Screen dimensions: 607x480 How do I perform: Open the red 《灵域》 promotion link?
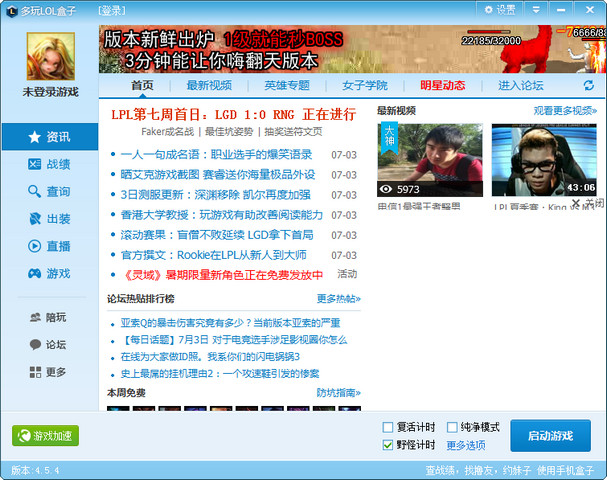(x=221, y=275)
